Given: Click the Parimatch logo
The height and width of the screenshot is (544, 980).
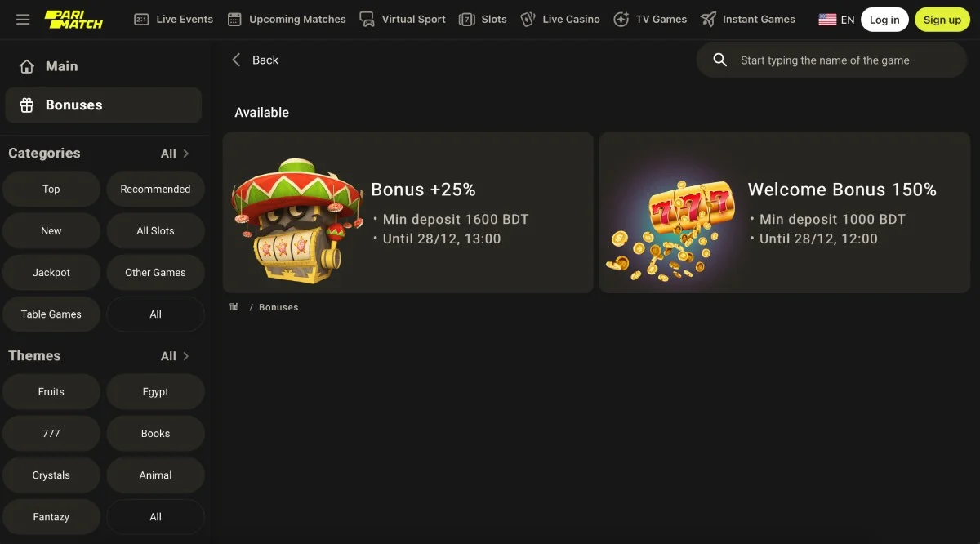Looking at the screenshot, I should (73, 20).
